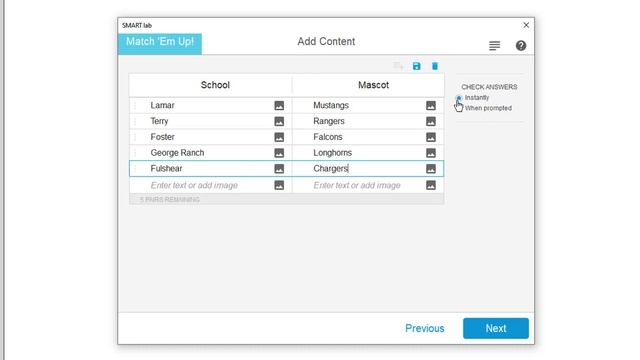The image size is (640, 360).
Task: Click the blue trash delete icon
Action: (435, 66)
